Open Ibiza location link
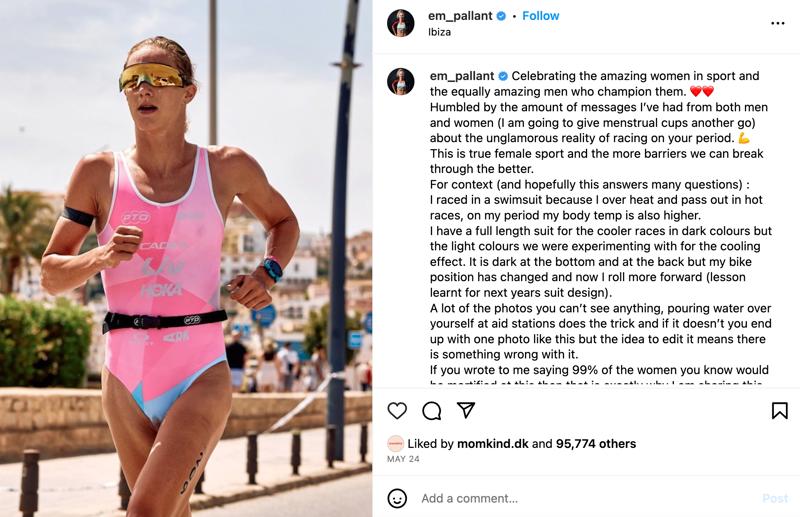Image resolution: width=800 pixels, height=517 pixels. pos(439,32)
